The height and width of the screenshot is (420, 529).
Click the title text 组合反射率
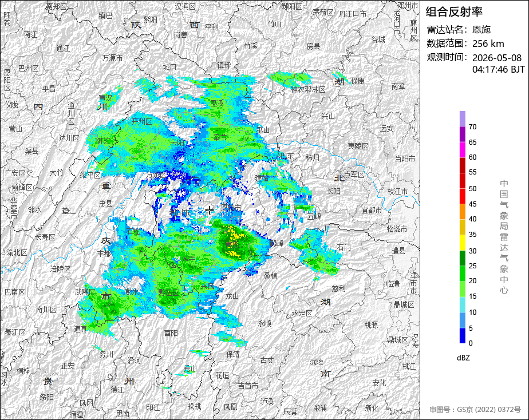pos(454,12)
